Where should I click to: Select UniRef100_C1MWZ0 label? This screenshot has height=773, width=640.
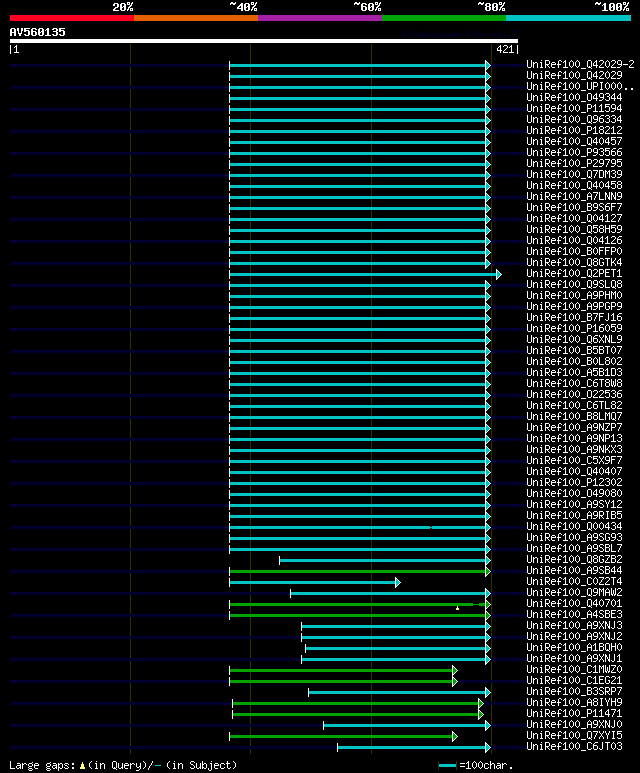[x=574, y=669]
